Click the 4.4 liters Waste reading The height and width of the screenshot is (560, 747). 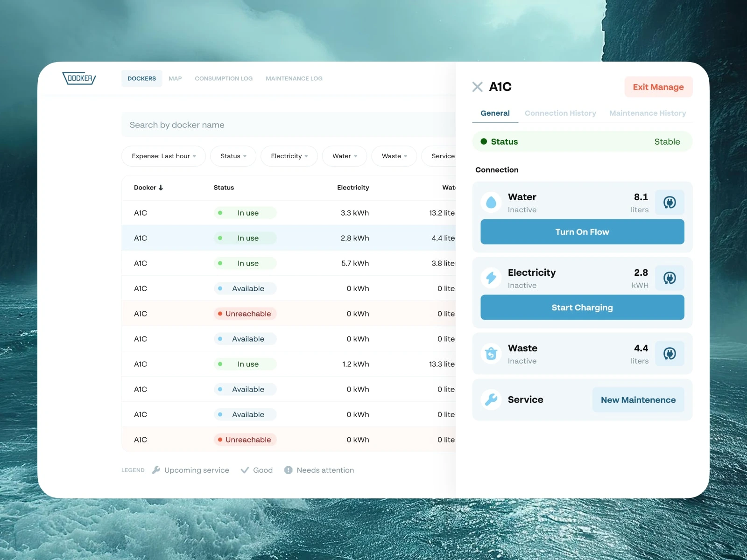[640, 354]
